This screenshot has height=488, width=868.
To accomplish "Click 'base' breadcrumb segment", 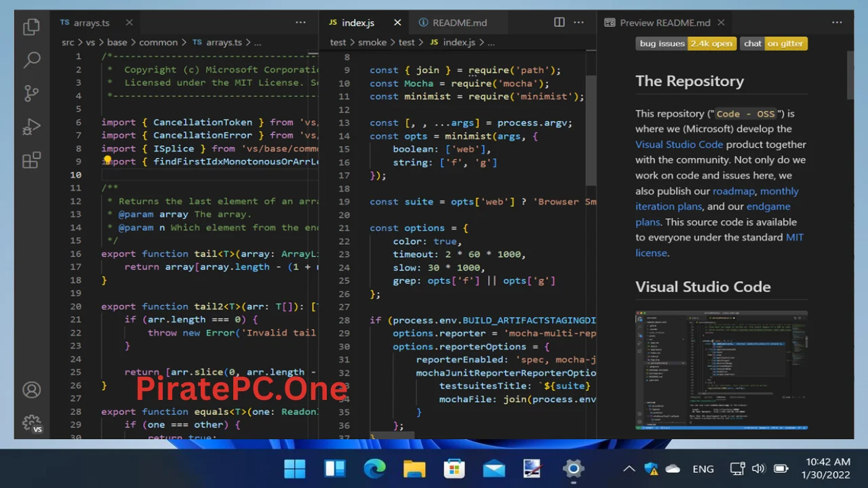I will coord(117,42).
